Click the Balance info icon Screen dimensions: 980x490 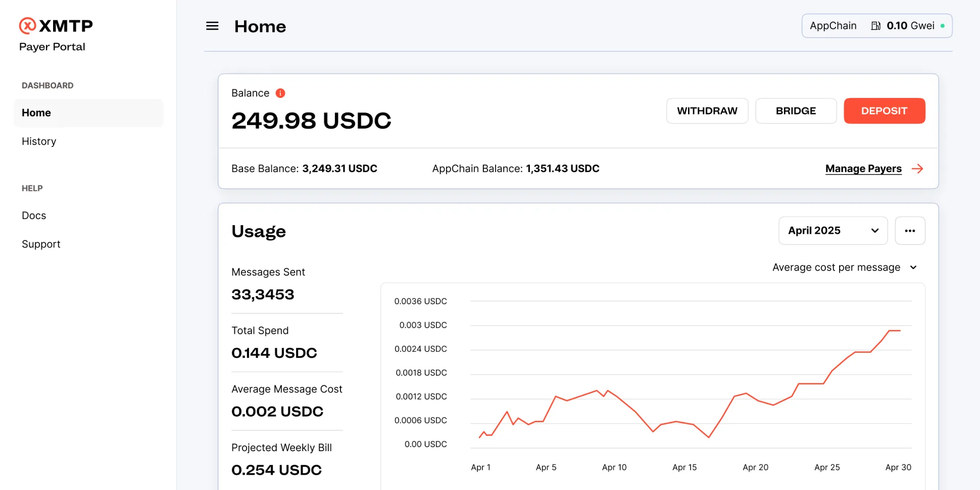point(280,93)
